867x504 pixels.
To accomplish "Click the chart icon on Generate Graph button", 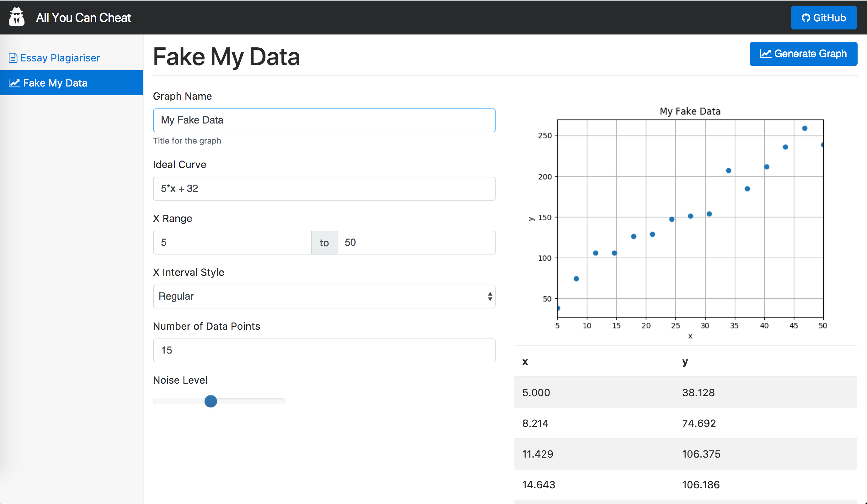I will (765, 54).
